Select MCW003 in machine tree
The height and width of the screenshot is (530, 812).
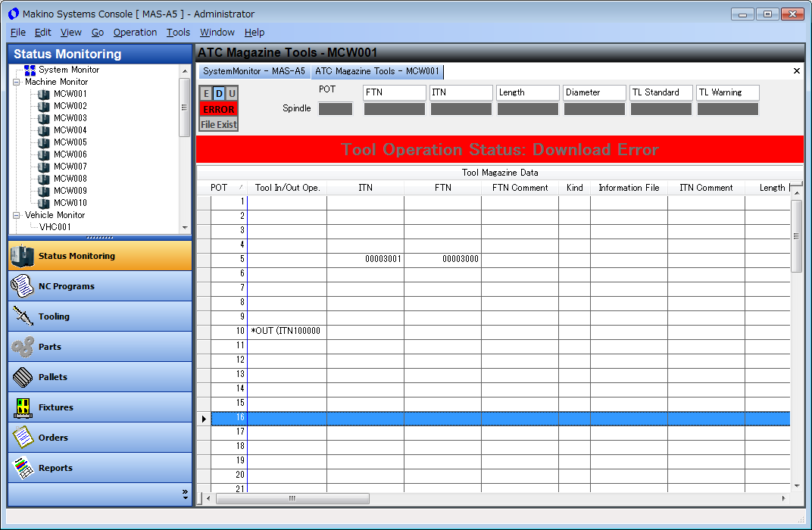coord(70,118)
